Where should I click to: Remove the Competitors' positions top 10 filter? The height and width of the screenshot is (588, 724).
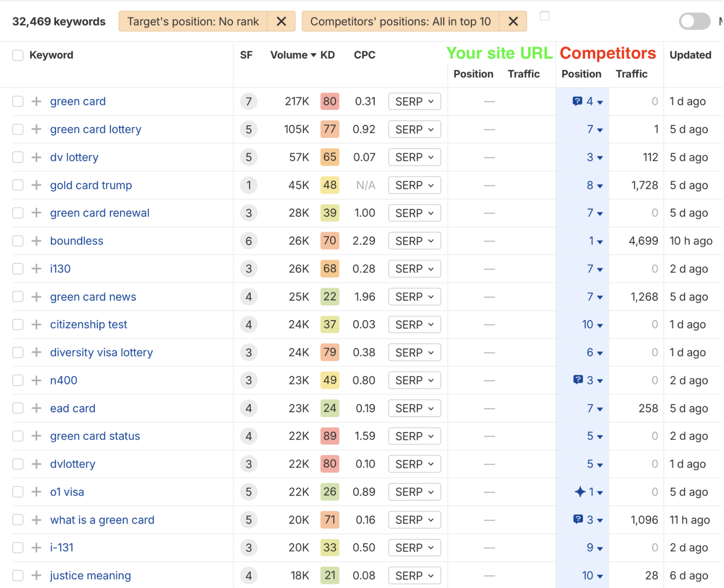point(513,21)
